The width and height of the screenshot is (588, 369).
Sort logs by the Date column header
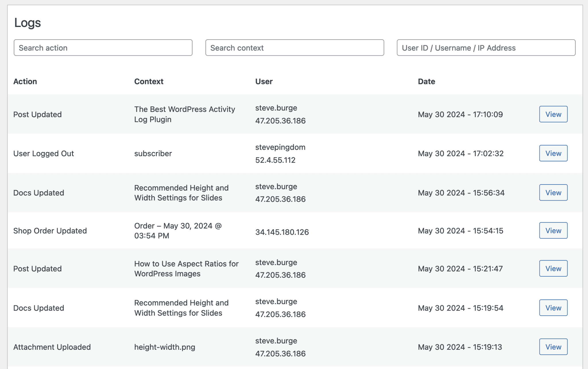(427, 81)
